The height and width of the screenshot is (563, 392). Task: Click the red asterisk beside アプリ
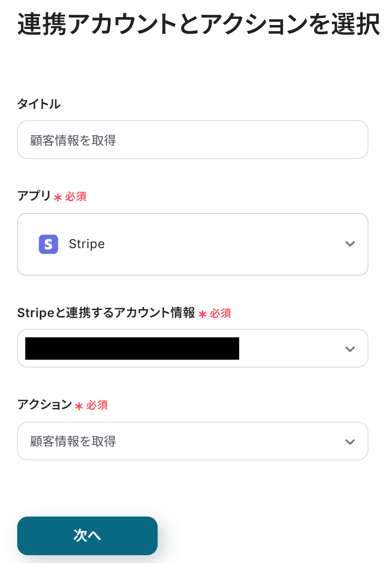(x=58, y=197)
